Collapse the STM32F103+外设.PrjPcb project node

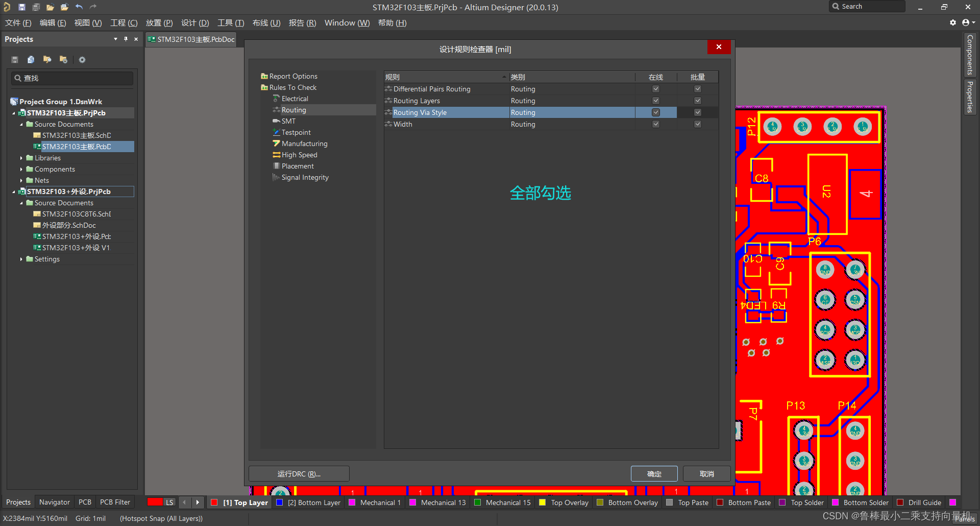click(14, 192)
